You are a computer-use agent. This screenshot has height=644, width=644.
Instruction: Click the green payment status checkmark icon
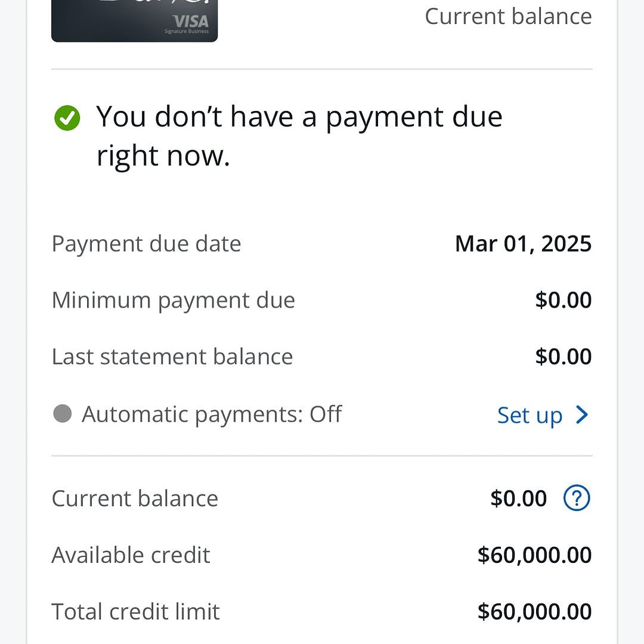pyautogui.click(x=67, y=117)
